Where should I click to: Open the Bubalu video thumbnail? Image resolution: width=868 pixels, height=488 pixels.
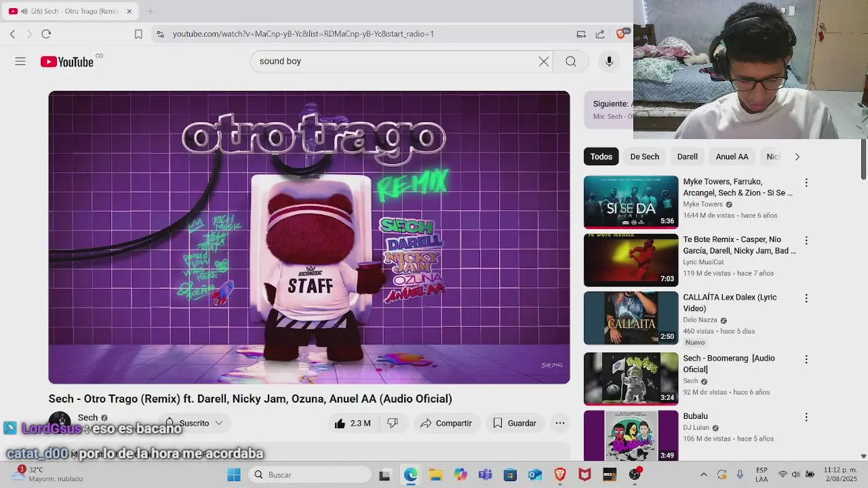(631, 436)
